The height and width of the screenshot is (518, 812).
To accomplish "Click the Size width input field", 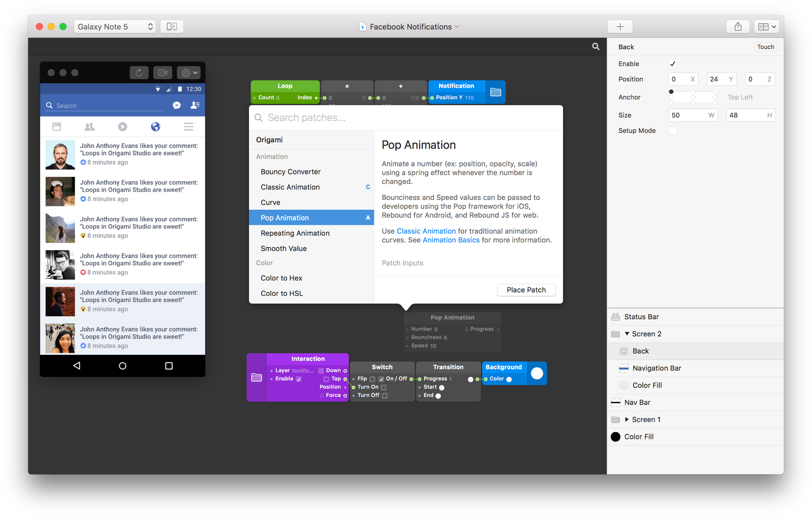I will pyautogui.click(x=693, y=115).
